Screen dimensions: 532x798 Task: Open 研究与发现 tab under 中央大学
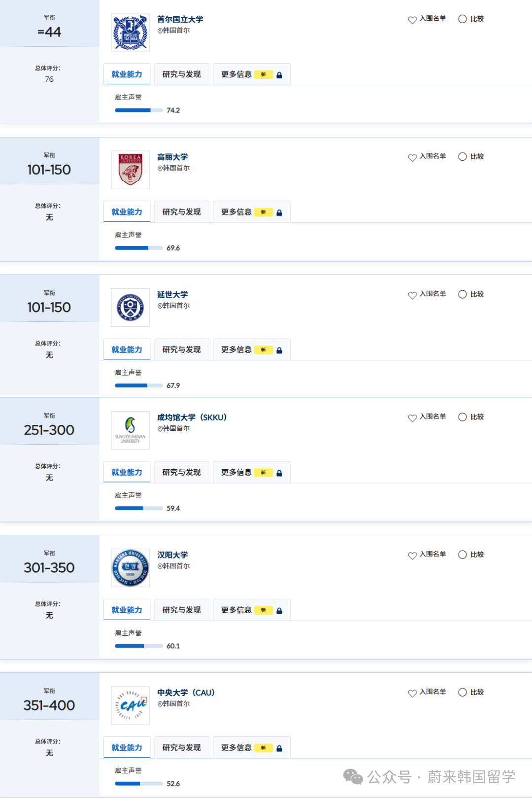click(182, 748)
